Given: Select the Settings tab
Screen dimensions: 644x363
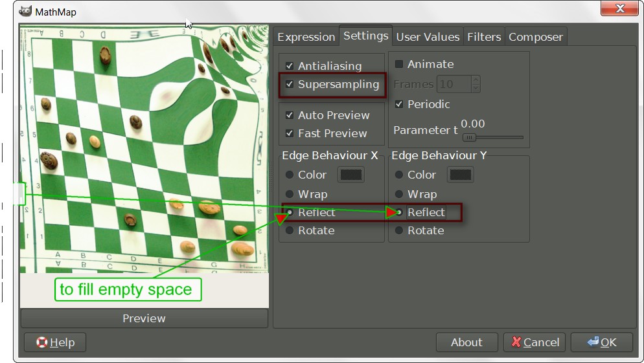Looking at the screenshot, I should (365, 36).
